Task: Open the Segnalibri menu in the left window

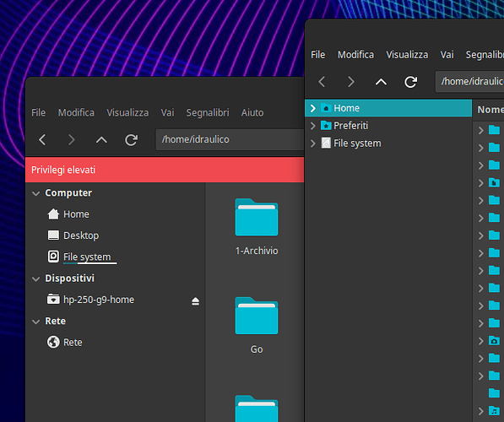Action: (208, 113)
